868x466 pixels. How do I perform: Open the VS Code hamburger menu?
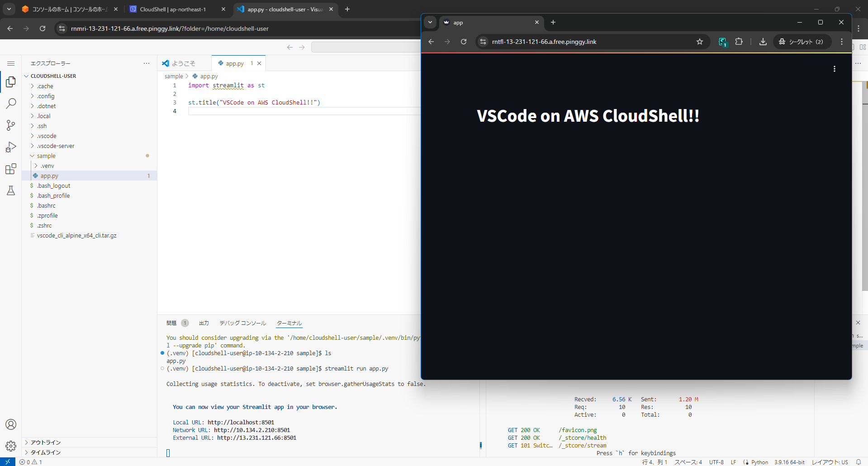click(11, 64)
